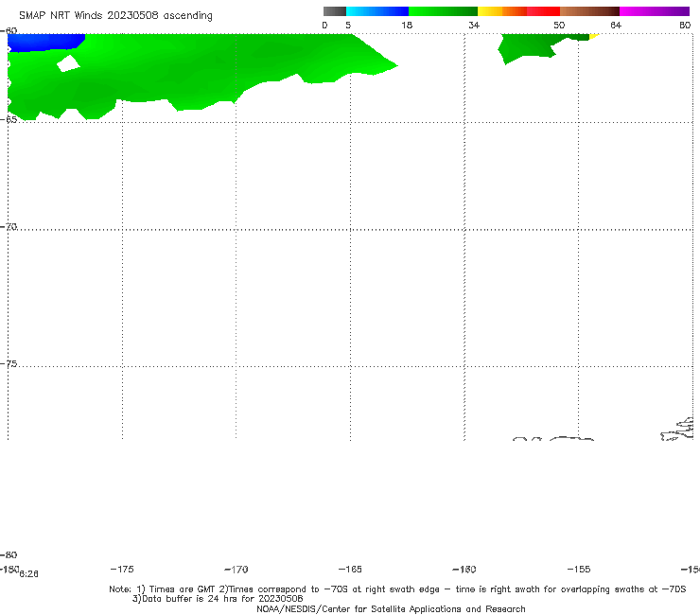
Task: Click the magenta-purple segment of the color scale
Action: click(655, 11)
